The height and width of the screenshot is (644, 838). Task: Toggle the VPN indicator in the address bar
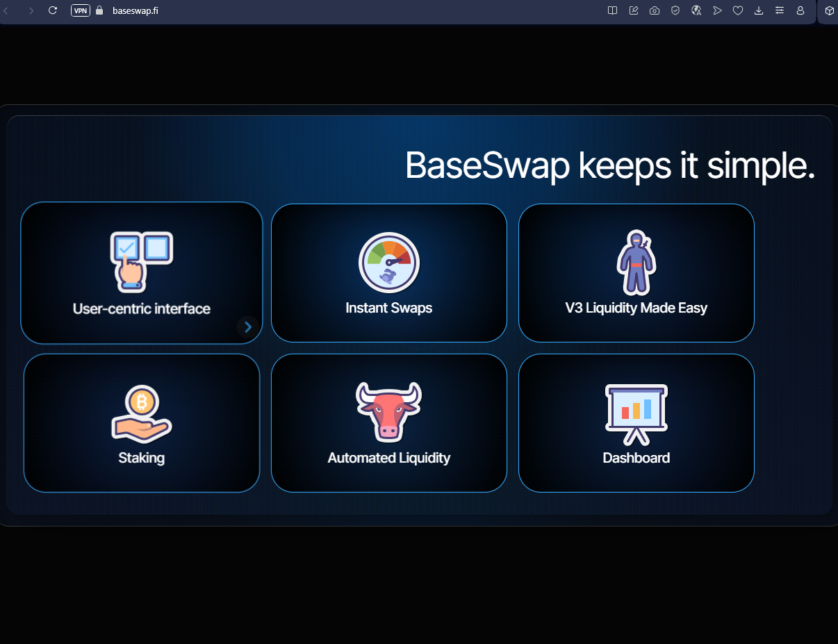pos(80,10)
